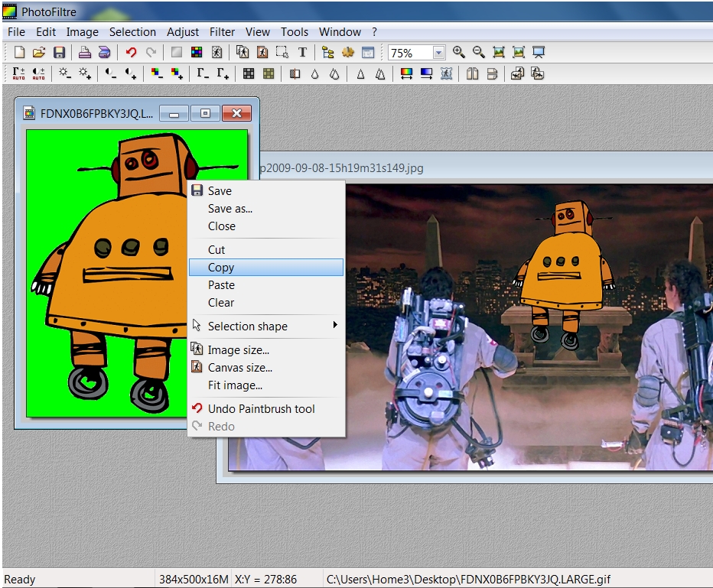
Task: Choose Cut in the context menu
Action: tap(266, 249)
